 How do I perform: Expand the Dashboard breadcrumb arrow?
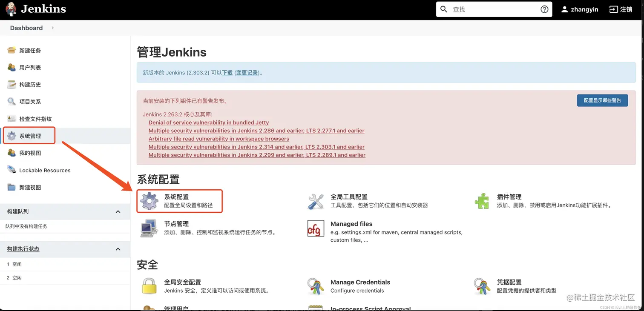[52, 28]
